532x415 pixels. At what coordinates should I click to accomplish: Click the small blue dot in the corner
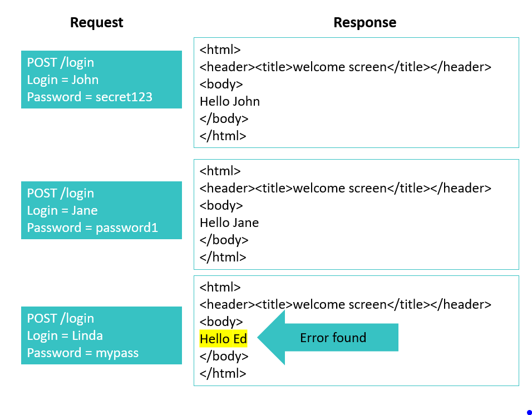(529, 412)
